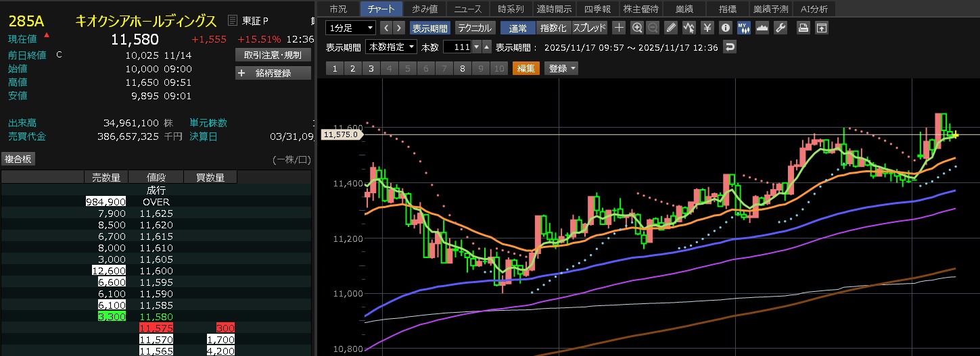Enable スプレッド chart mode

pos(589,28)
